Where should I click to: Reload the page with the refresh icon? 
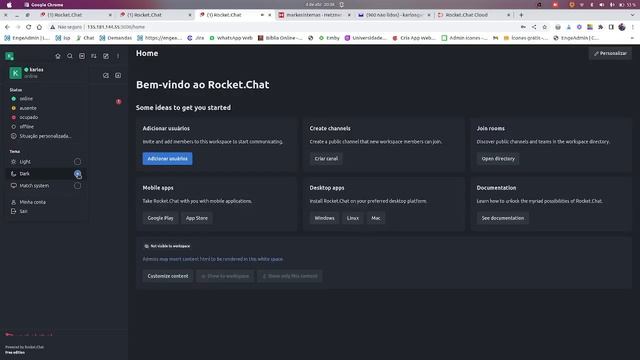28,27
